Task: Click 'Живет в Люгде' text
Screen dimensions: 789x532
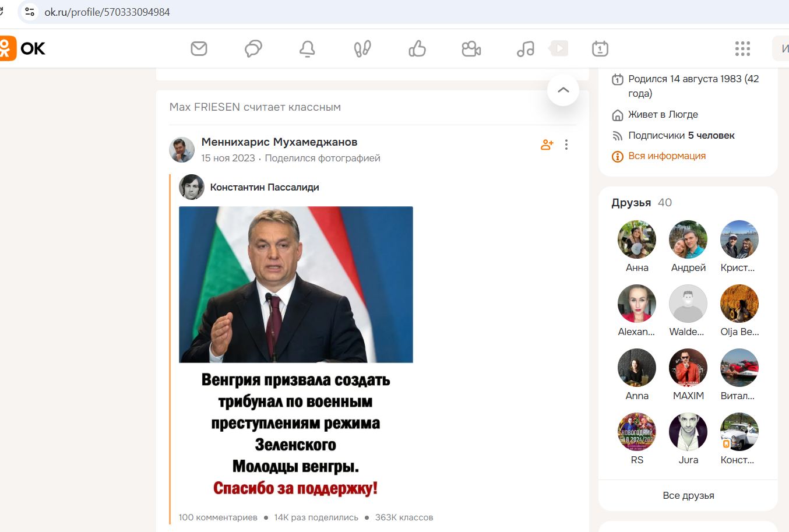Action: [x=663, y=114]
